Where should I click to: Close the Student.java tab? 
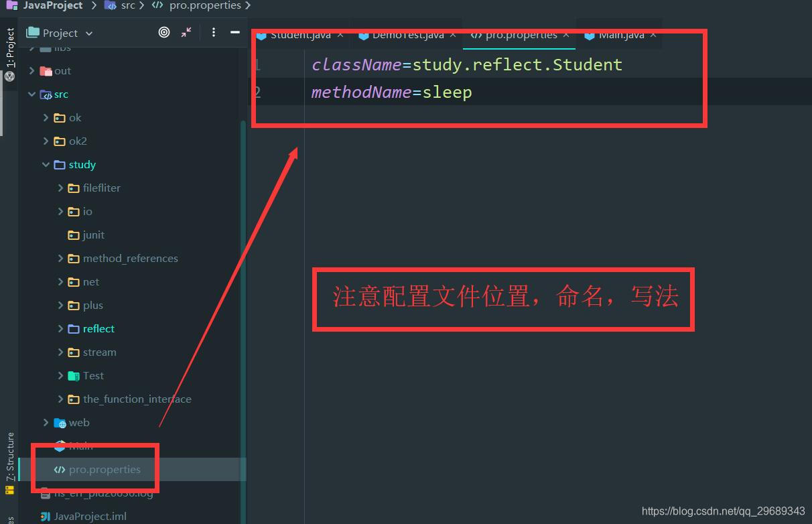340,35
